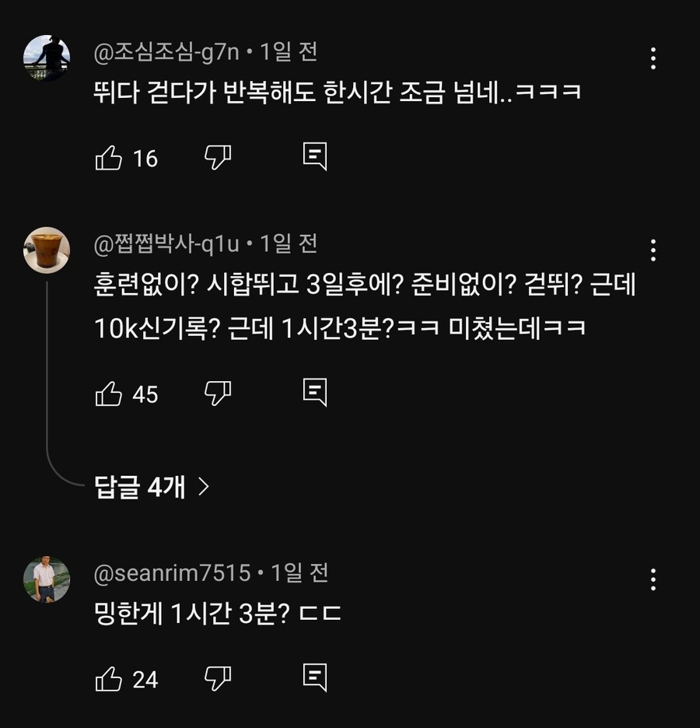Dislike the comment by @쩝쩝박사-q1u
The image size is (700, 728).
(x=218, y=394)
